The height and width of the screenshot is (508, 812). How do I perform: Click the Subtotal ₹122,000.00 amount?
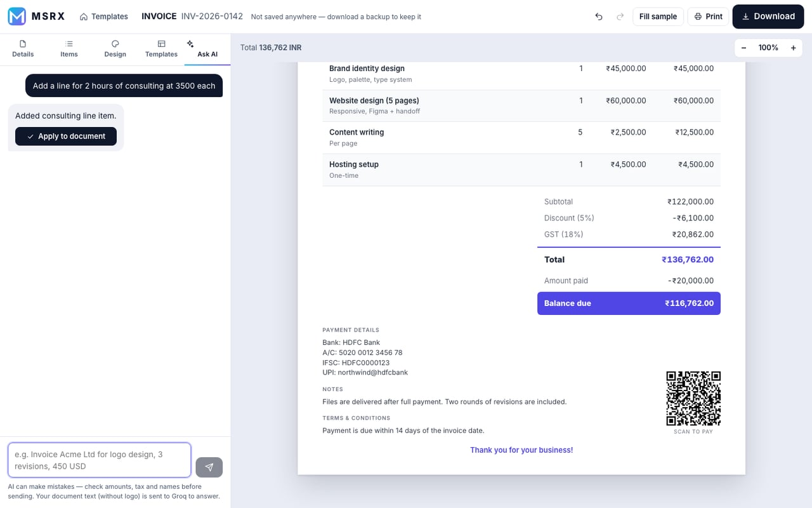point(690,201)
